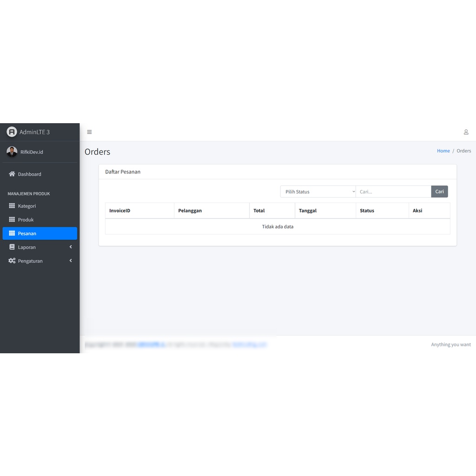476x476 pixels.
Task: Go to Kategori menu item
Action: tap(40, 206)
